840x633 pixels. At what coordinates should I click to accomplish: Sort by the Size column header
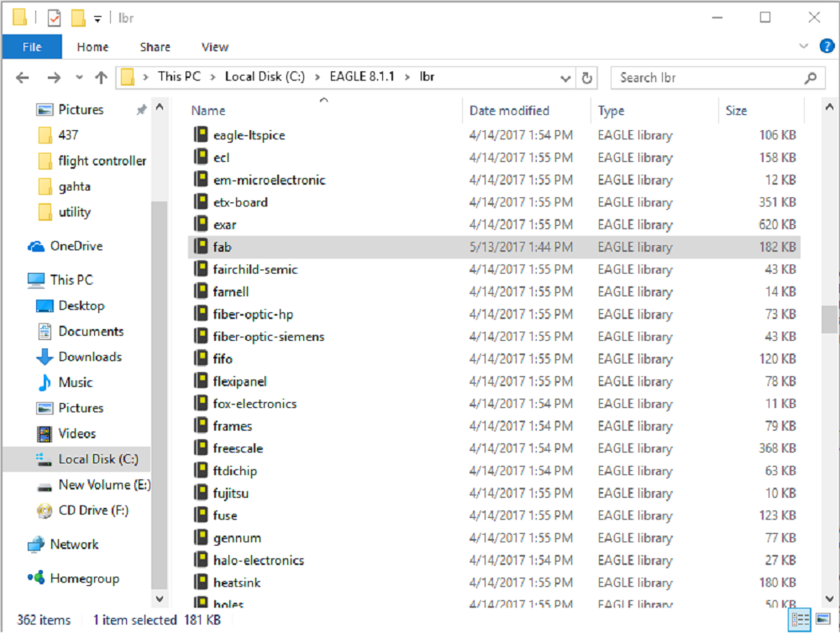(736, 110)
